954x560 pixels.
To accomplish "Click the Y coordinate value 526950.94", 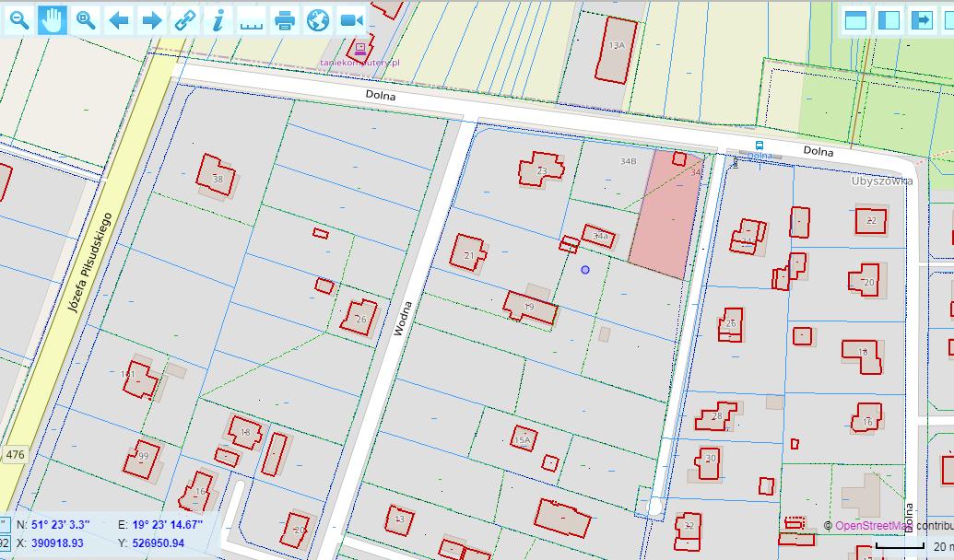I will (x=159, y=543).
